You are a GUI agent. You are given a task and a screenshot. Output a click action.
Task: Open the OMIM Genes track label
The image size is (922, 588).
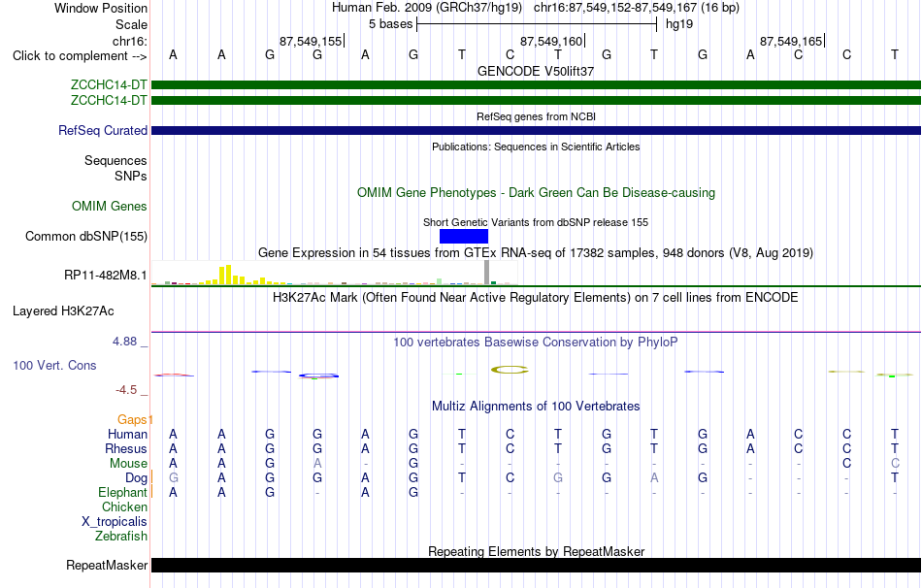click(110, 207)
